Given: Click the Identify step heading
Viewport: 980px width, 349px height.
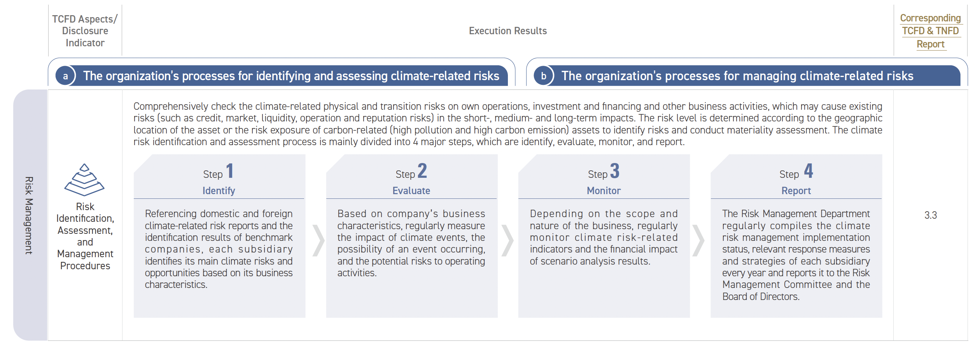Looking at the screenshot, I should coord(219,191).
